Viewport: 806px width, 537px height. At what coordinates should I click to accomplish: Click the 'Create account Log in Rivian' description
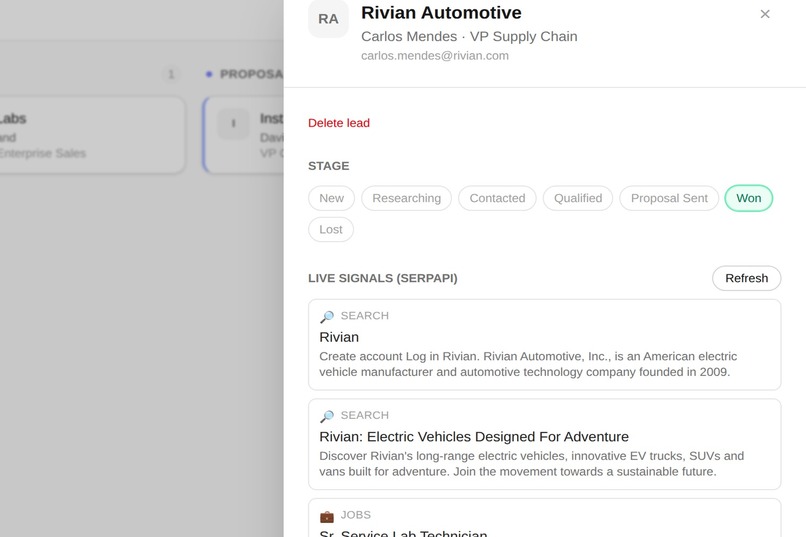tap(528, 364)
